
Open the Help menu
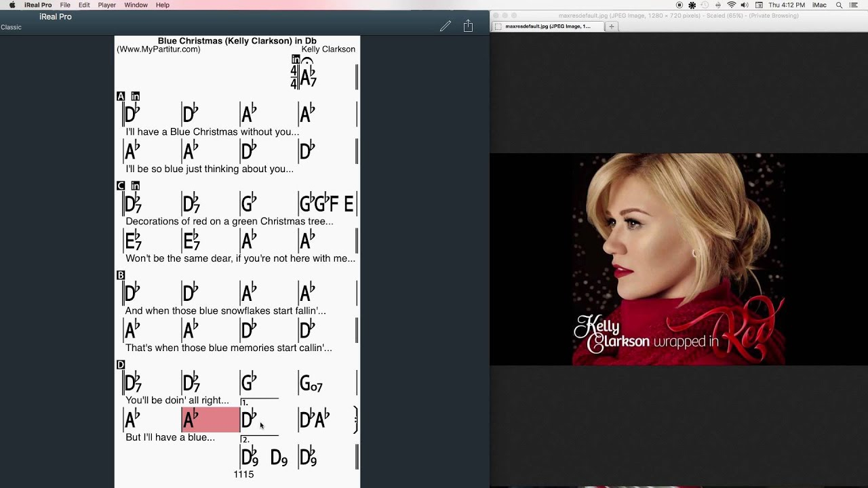point(163,5)
